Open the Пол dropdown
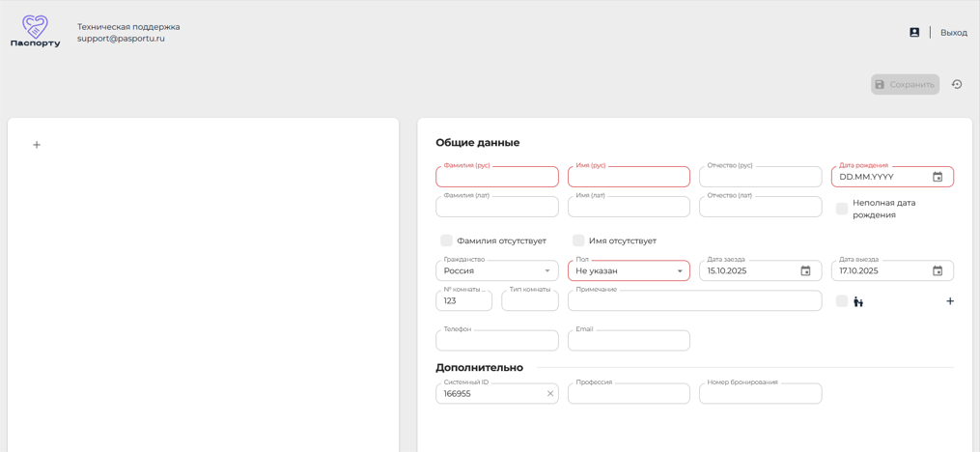 pyautogui.click(x=629, y=270)
